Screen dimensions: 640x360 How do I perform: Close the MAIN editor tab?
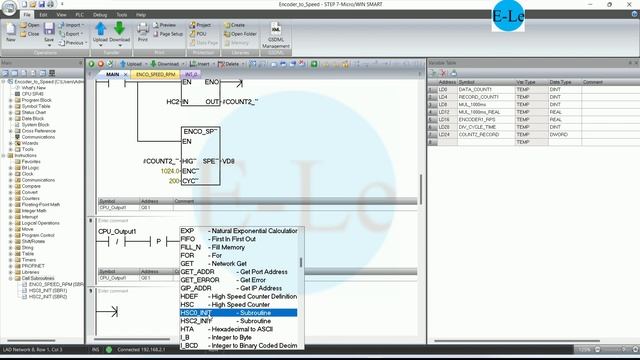125,74
